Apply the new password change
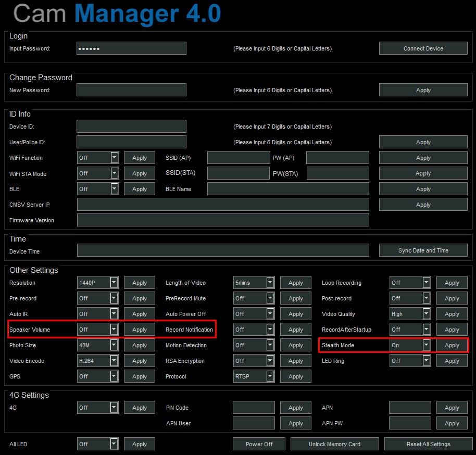476x455 pixels. point(423,90)
